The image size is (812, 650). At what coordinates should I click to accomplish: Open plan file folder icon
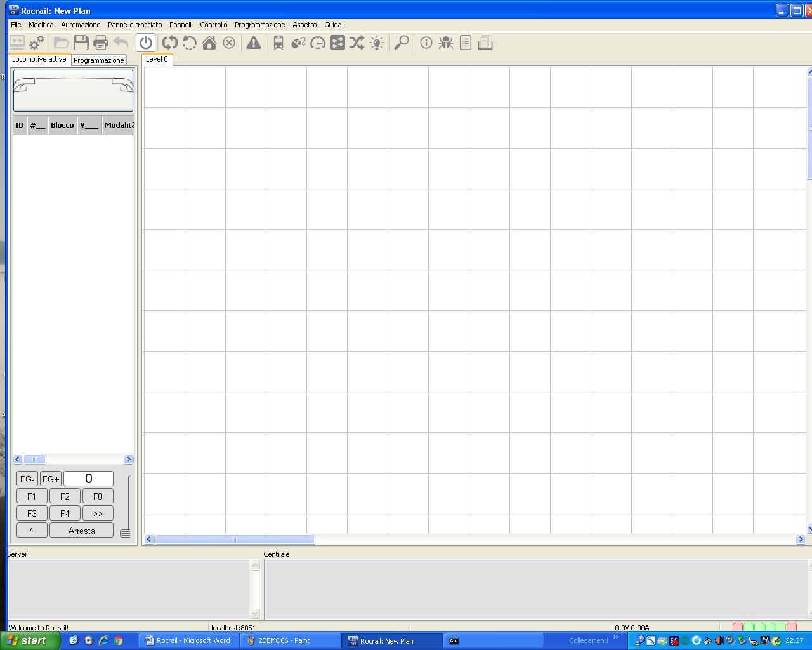click(61, 43)
